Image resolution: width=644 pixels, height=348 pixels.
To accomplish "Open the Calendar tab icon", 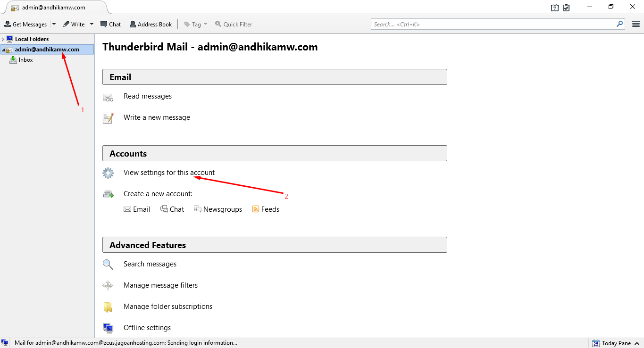I will [x=555, y=8].
